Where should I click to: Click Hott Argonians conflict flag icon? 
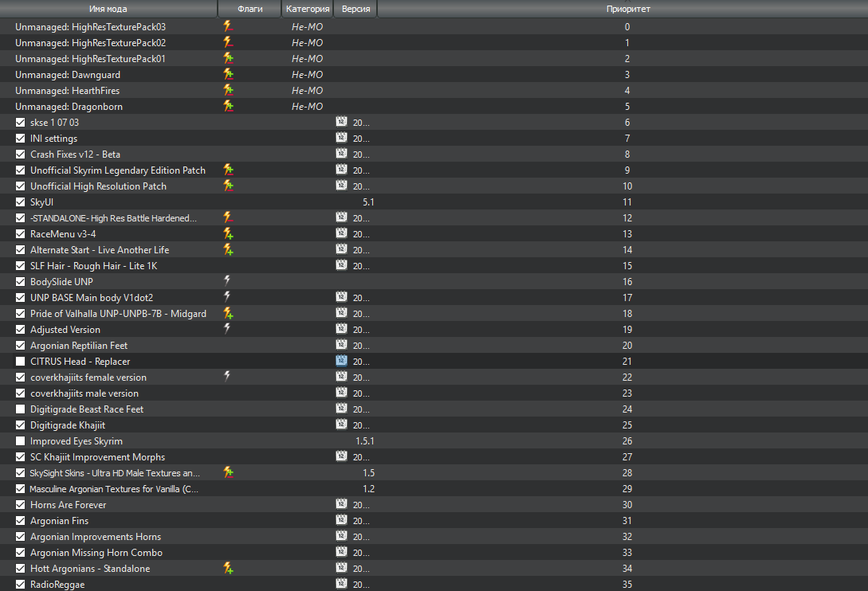tap(227, 569)
